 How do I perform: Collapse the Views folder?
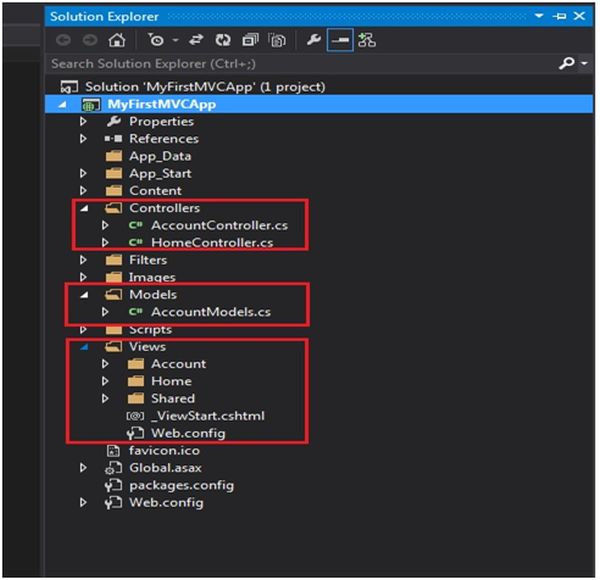click(84, 347)
